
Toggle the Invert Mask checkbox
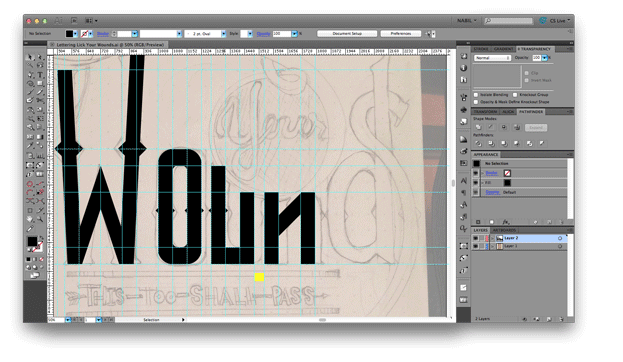coord(527,80)
